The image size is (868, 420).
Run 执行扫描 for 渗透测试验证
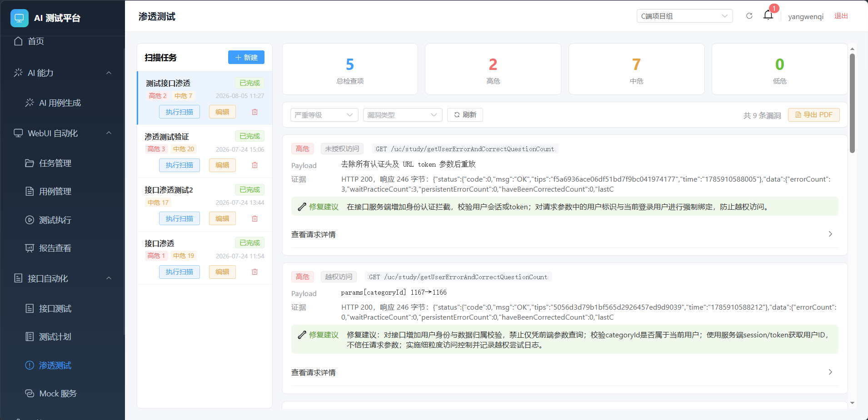(x=180, y=165)
